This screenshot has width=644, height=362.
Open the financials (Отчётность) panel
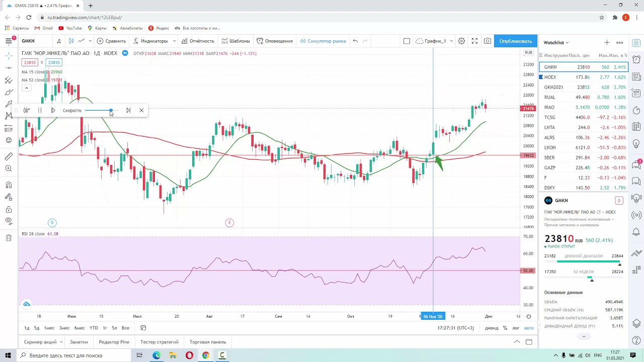click(198, 41)
